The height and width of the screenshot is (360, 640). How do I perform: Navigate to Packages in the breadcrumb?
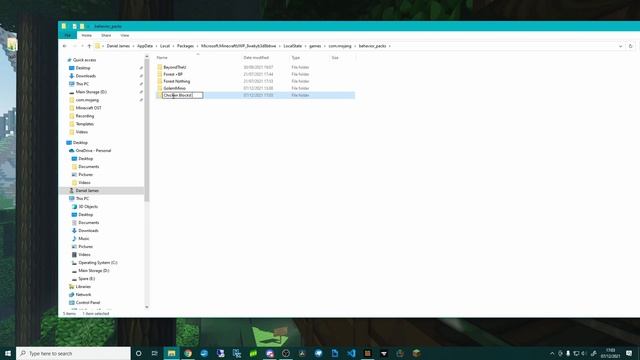coord(185,46)
